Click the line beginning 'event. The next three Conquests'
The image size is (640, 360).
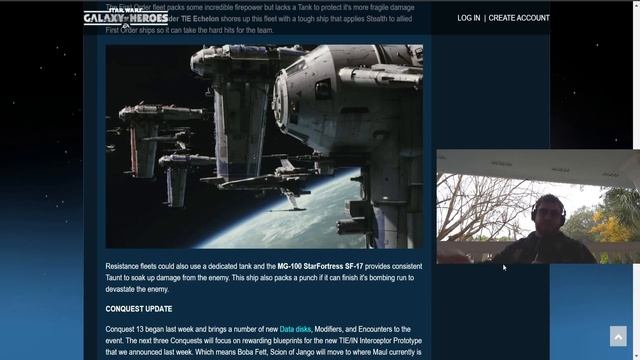(x=264, y=340)
